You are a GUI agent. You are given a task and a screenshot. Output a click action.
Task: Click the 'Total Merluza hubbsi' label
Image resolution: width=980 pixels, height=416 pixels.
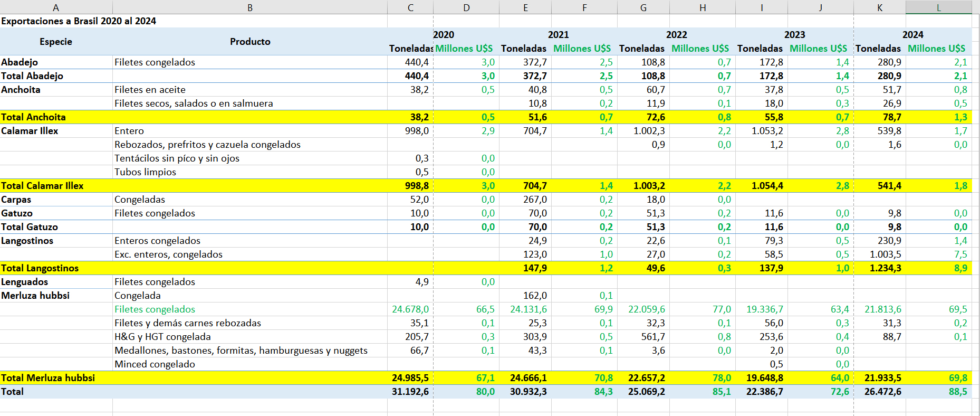pyautogui.click(x=48, y=378)
